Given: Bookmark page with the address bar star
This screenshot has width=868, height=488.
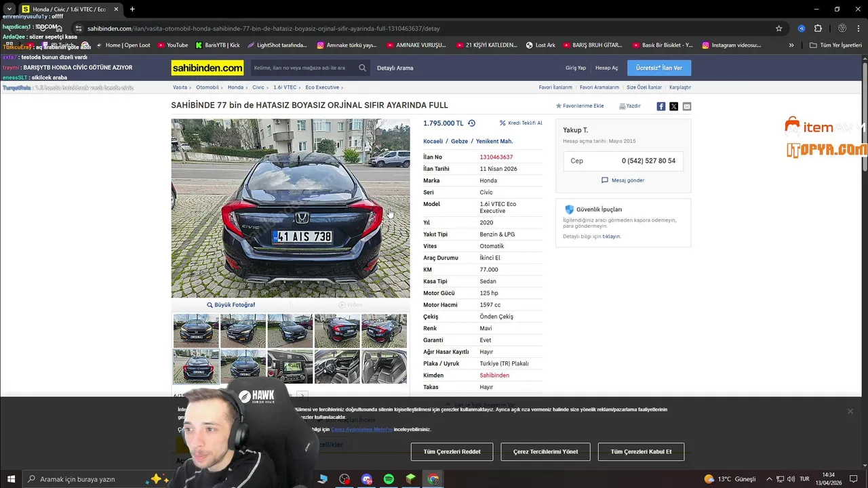Looking at the screenshot, I should point(779,28).
